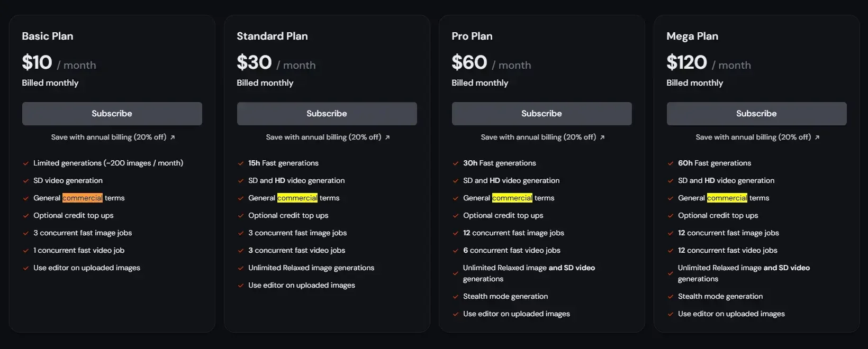The image size is (868, 349).
Task: Subscribe to the Standard Plan
Action: 327,114
